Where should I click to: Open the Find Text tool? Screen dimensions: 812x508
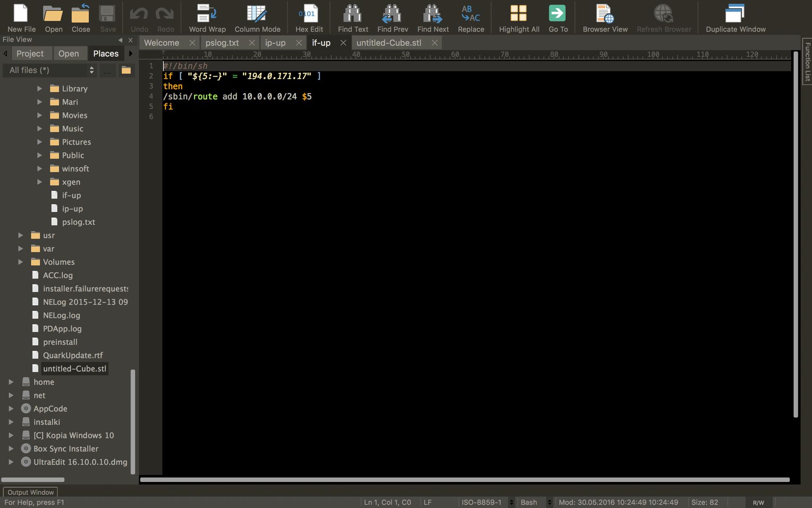(353, 18)
